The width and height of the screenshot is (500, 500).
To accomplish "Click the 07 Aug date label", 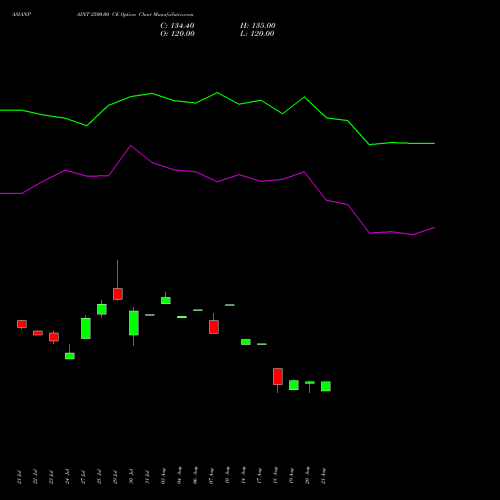I will point(211,476).
